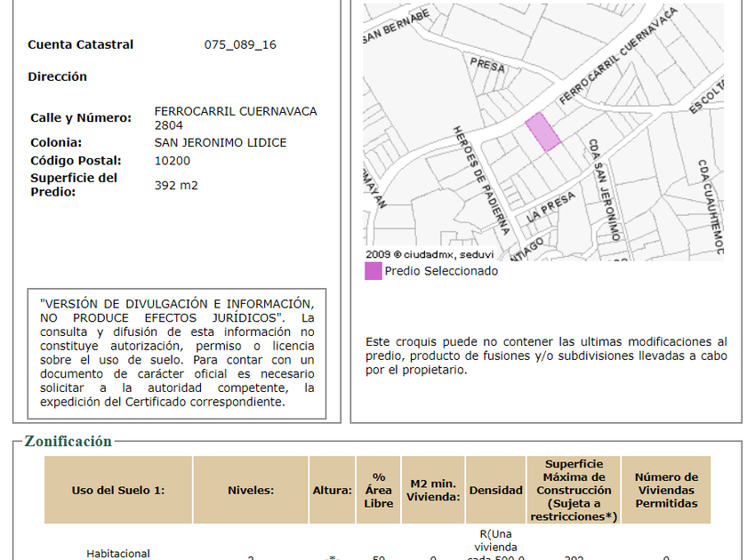The width and height of the screenshot is (747, 560).
Task: Click the Superficie Máxima de Construcción header
Action: [x=574, y=490]
